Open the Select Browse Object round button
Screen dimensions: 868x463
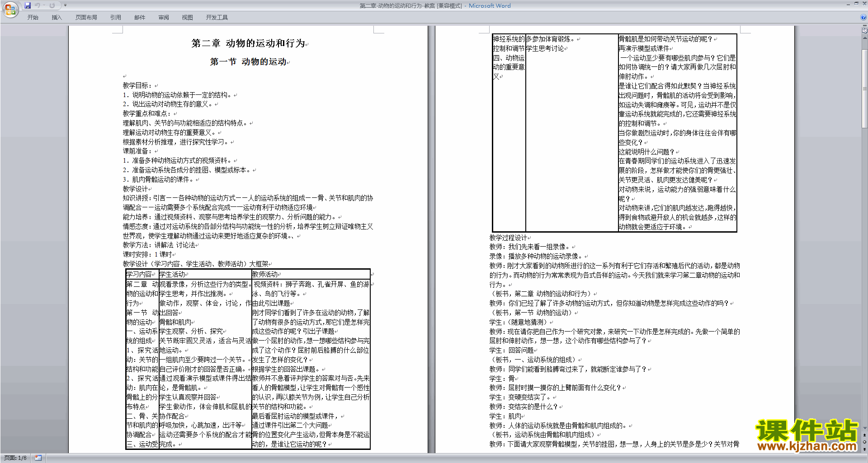pyautogui.click(x=865, y=442)
